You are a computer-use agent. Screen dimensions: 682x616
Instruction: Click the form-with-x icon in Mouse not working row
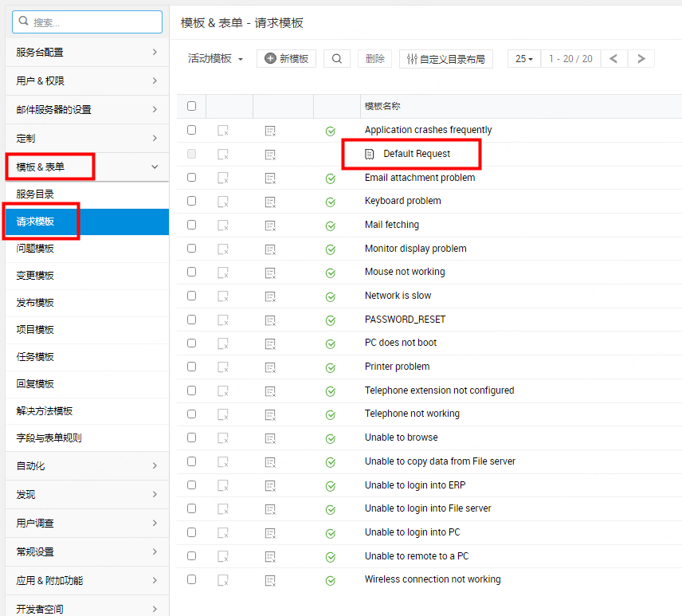coord(270,273)
